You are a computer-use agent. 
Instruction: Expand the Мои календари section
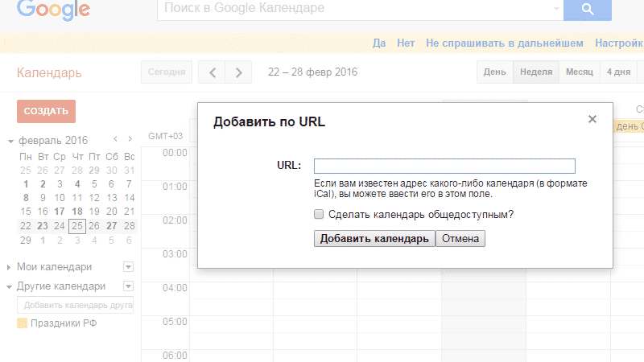pyautogui.click(x=9, y=267)
